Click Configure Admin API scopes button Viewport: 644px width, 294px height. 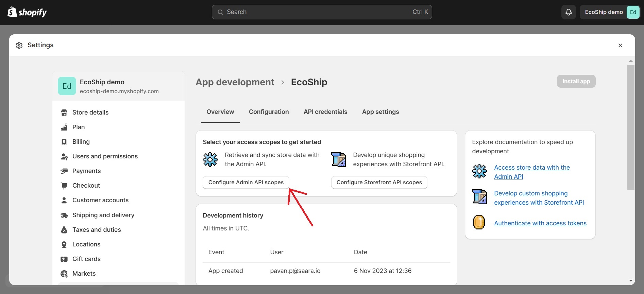246,182
